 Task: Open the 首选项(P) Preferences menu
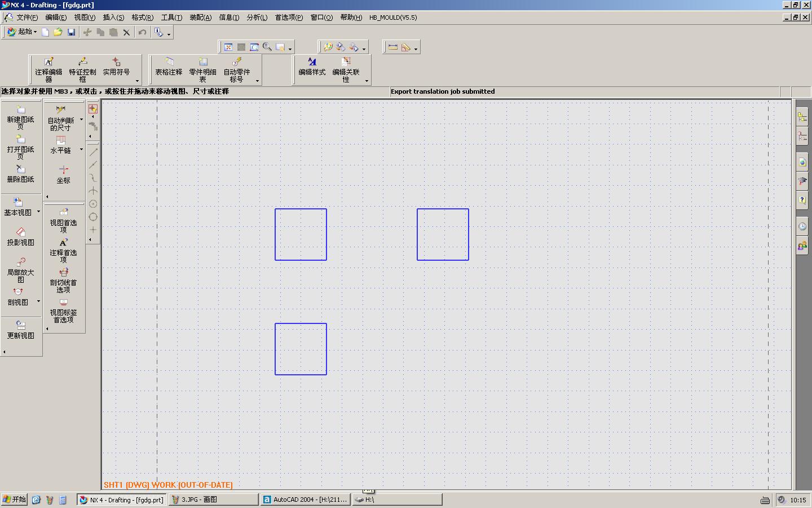(x=289, y=17)
